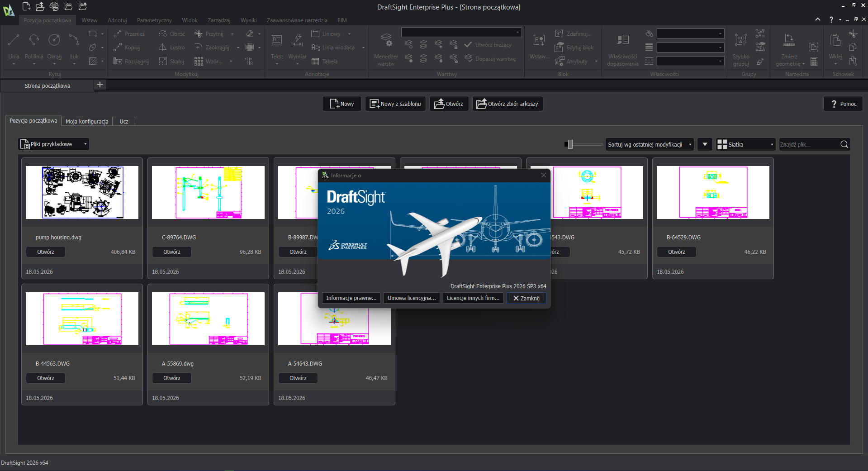Switch to the Ucz tab
The height and width of the screenshot is (471, 868).
tap(124, 121)
